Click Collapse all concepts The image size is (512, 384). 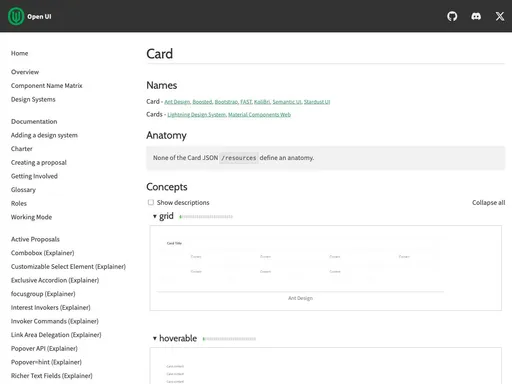click(488, 202)
